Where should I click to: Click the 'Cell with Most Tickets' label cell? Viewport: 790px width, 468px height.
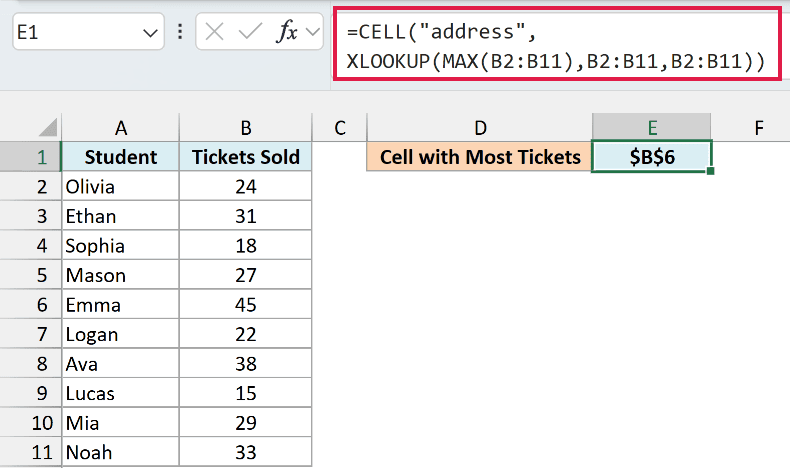coord(480,157)
